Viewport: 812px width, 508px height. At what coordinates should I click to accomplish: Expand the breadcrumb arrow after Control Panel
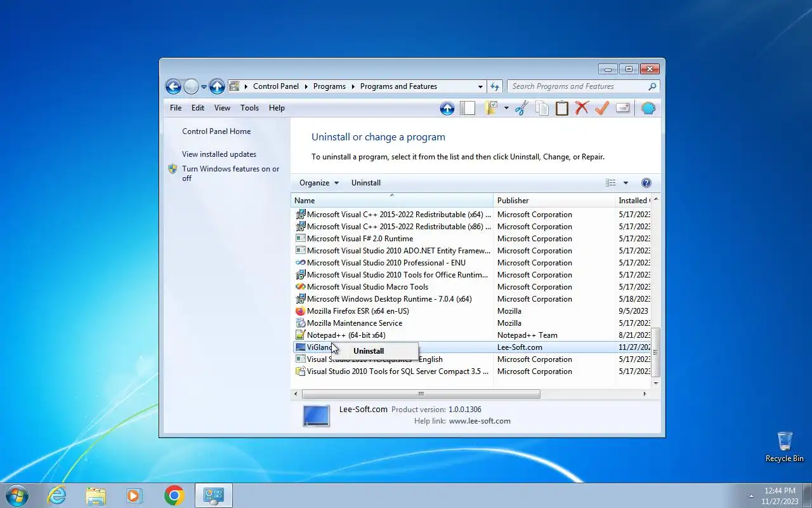click(306, 86)
